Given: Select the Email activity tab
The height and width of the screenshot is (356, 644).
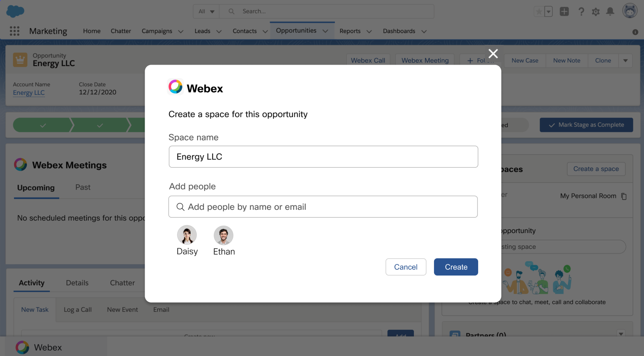Looking at the screenshot, I should click(x=161, y=309).
